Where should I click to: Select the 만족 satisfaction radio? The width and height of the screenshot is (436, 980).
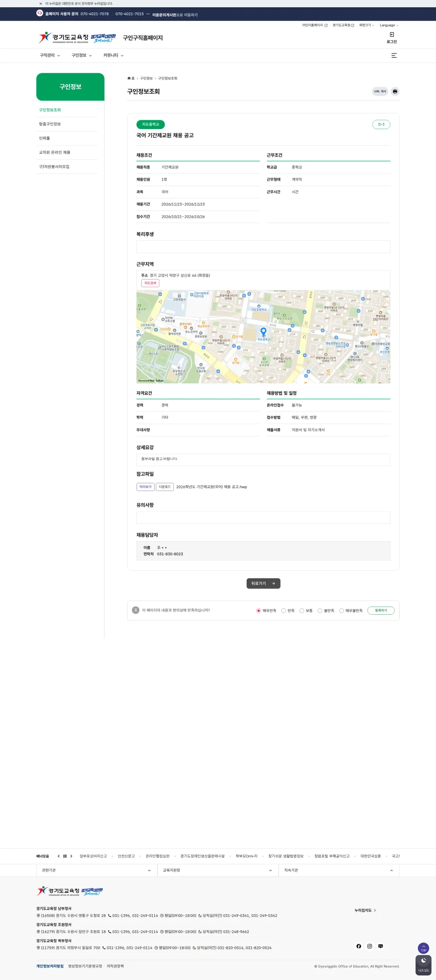[283, 611]
